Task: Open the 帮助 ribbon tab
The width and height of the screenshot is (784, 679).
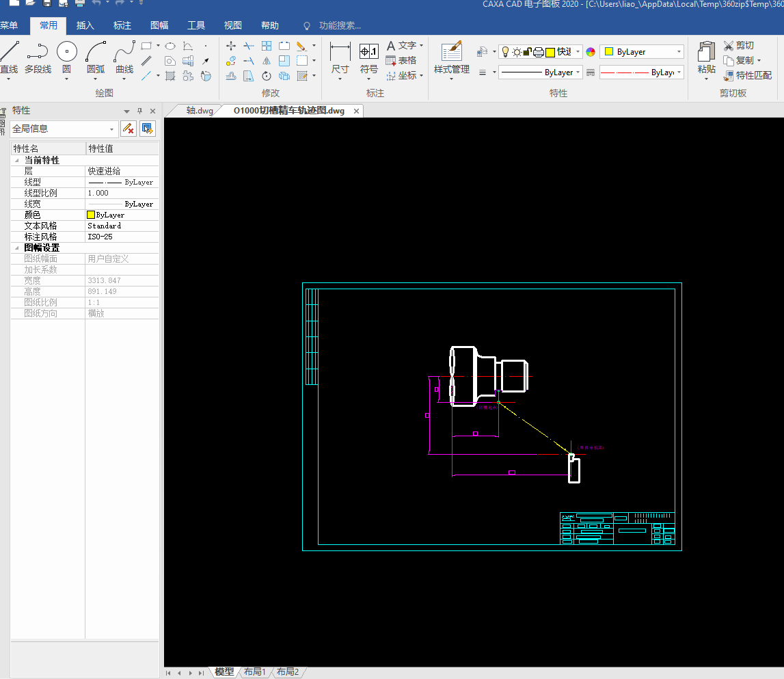Action: (270, 25)
